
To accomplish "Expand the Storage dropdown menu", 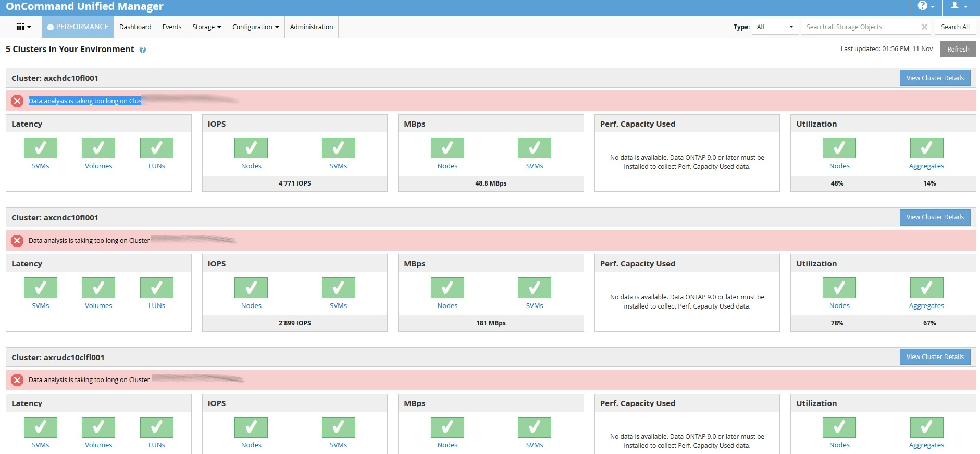I will (x=206, y=27).
